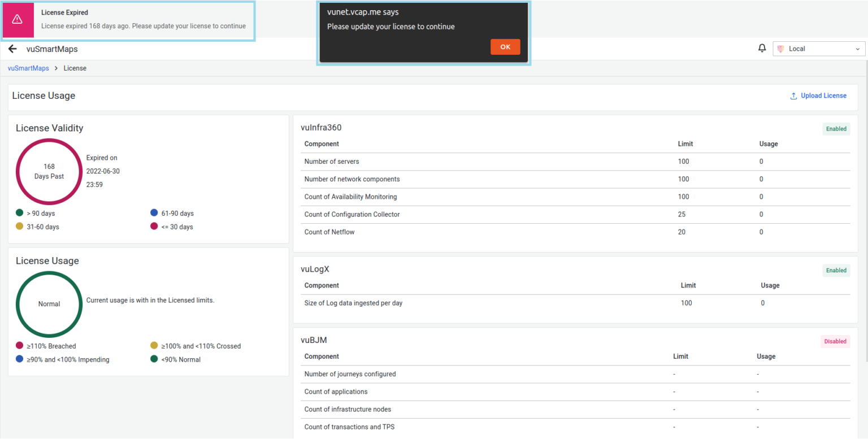868x439 pixels.
Task: Click the back arrow beside vuSmartMaps
Action: [x=12, y=49]
